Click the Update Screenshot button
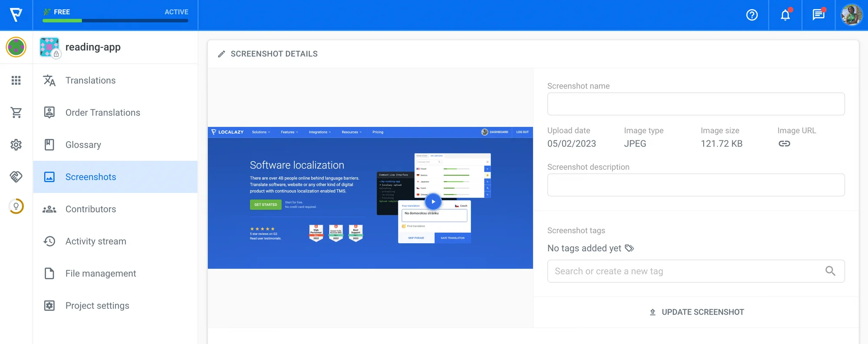 pos(696,312)
